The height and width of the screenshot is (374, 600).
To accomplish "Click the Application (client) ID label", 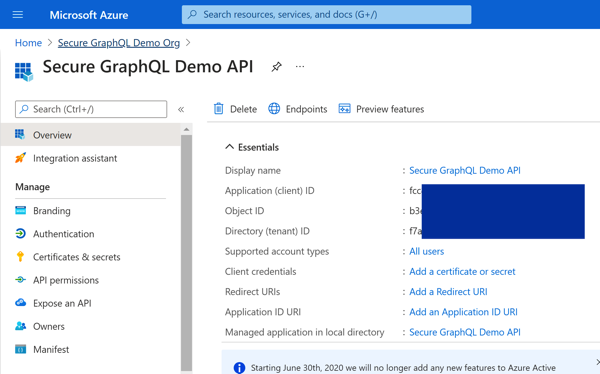I will pyautogui.click(x=269, y=191).
